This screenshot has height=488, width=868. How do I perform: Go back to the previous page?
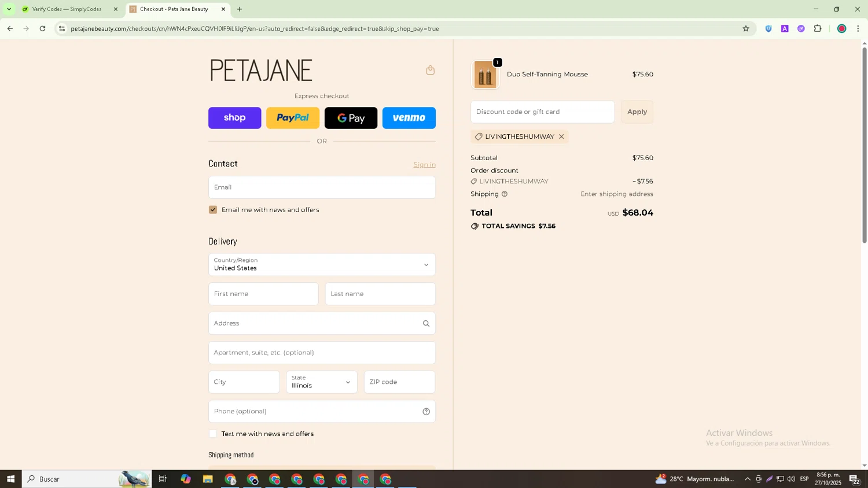pos(10,28)
